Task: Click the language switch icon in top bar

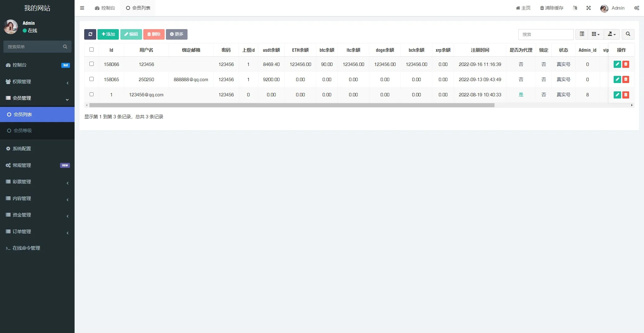Action: click(575, 8)
